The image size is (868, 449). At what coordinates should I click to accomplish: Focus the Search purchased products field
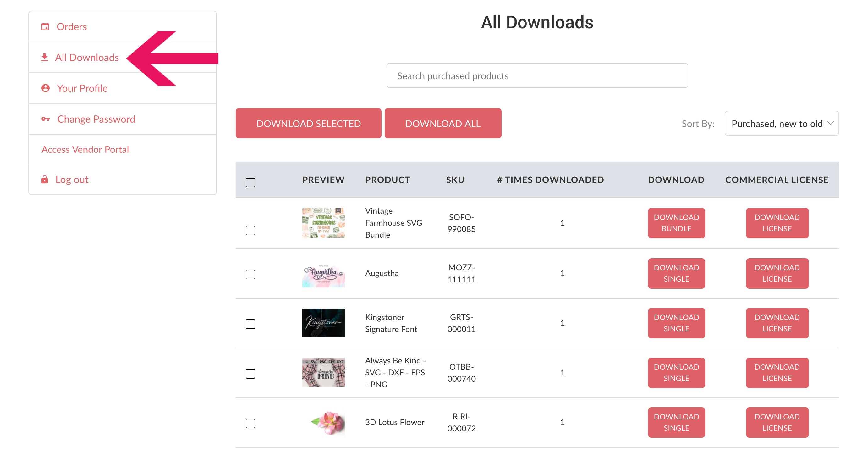coord(537,76)
